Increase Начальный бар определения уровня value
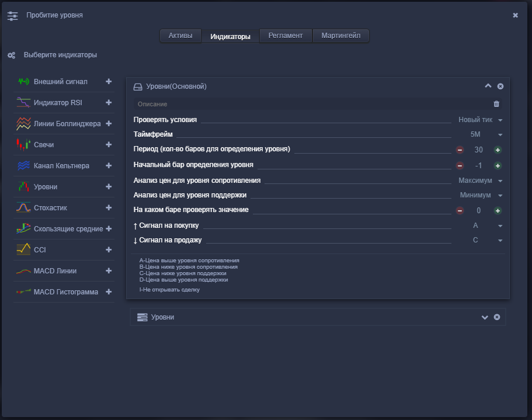532x420 pixels. pyautogui.click(x=498, y=165)
